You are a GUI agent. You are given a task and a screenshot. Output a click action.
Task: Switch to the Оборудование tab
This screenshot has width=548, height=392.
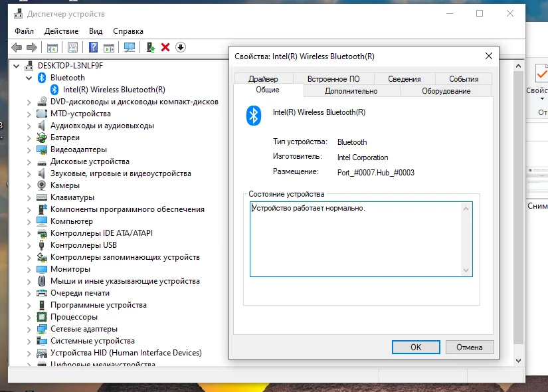(x=446, y=91)
